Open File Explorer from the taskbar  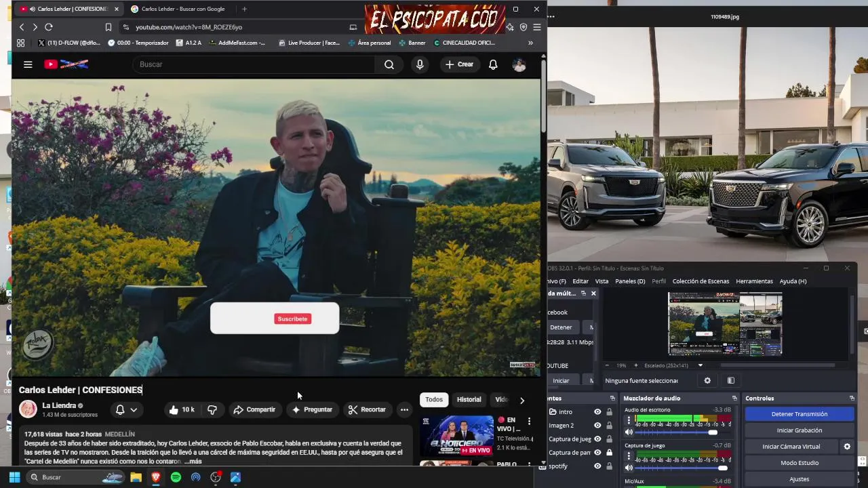point(136,477)
